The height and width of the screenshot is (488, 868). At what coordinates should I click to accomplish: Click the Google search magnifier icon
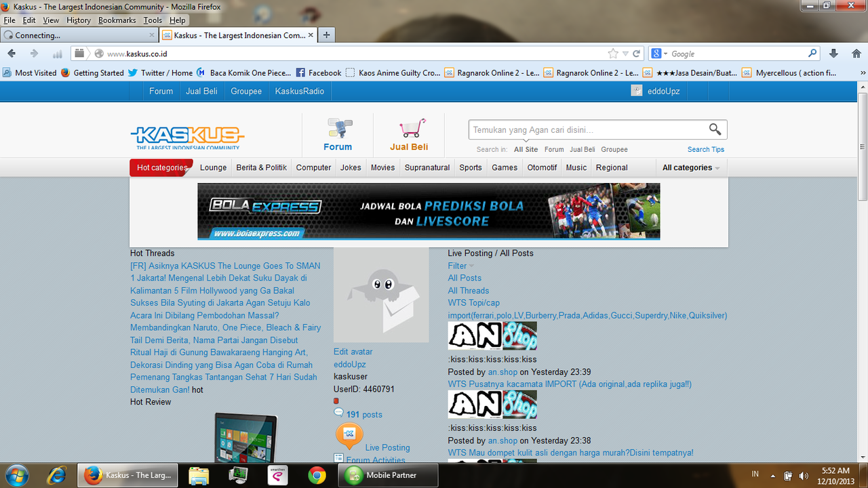[812, 54]
